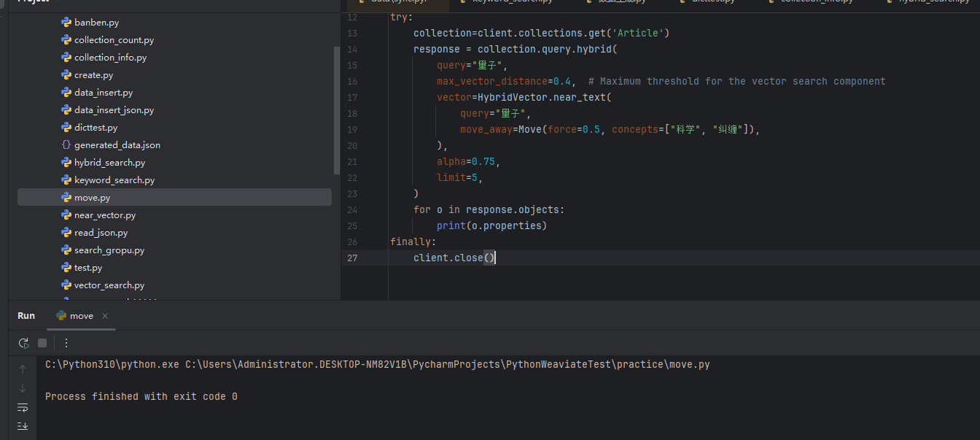Click the Rerun 'move' icon
980x440 pixels.
(x=23, y=343)
